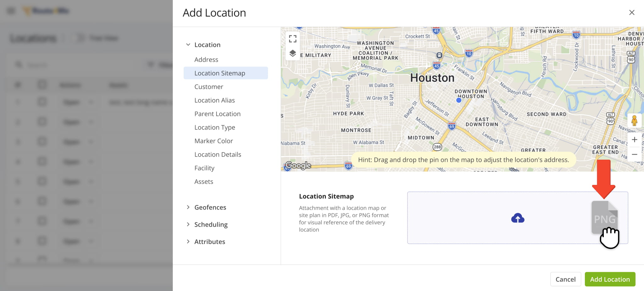Click the blue location pin on map
Screen dimensions: 644x291
pyautogui.click(x=459, y=100)
